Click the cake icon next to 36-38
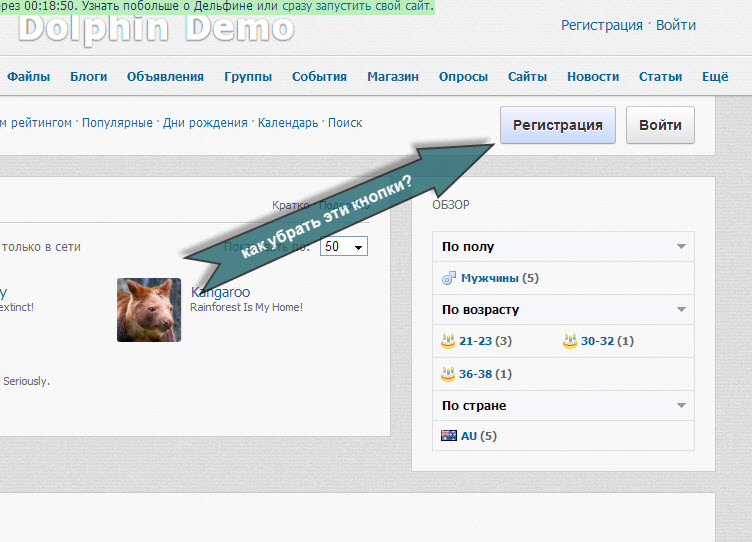 tap(448, 374)
